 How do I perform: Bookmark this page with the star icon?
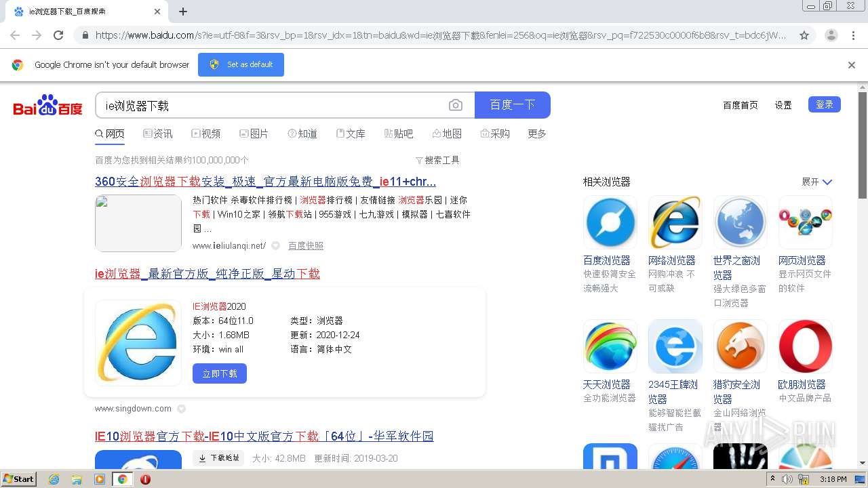[x=804, y=35]
